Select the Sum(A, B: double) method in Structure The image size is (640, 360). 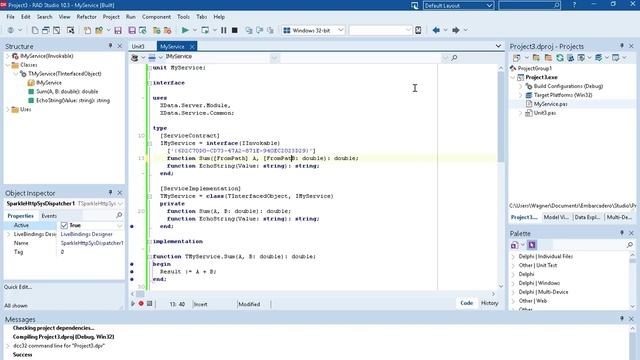(x=67, y=91)
